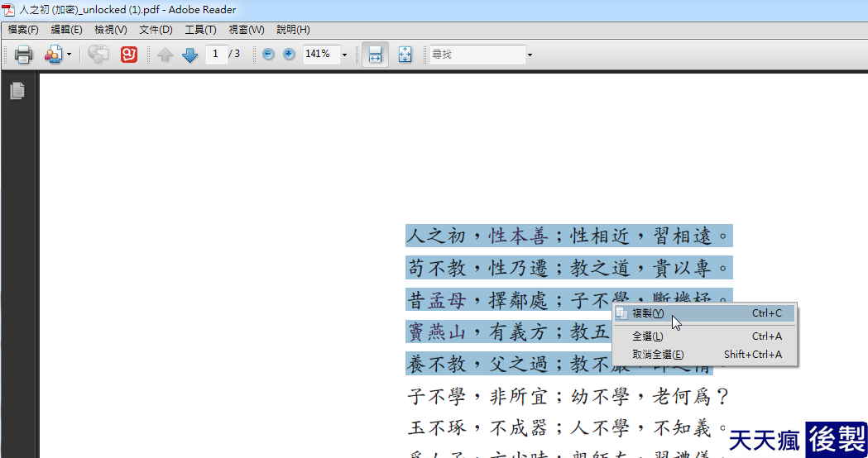The height and width of the screenshot is (458, 868).
Task: Click the total page count text /3
Action: pyautogui.click(x=235, y=54)
